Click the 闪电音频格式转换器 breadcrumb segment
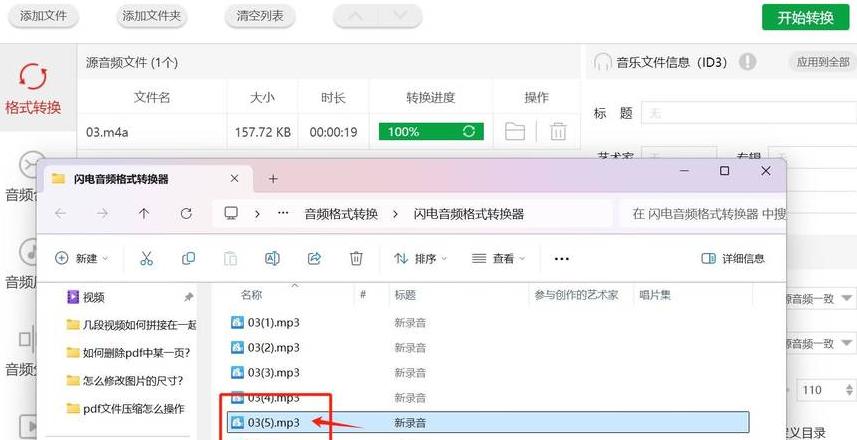 [x=469, y=214]
